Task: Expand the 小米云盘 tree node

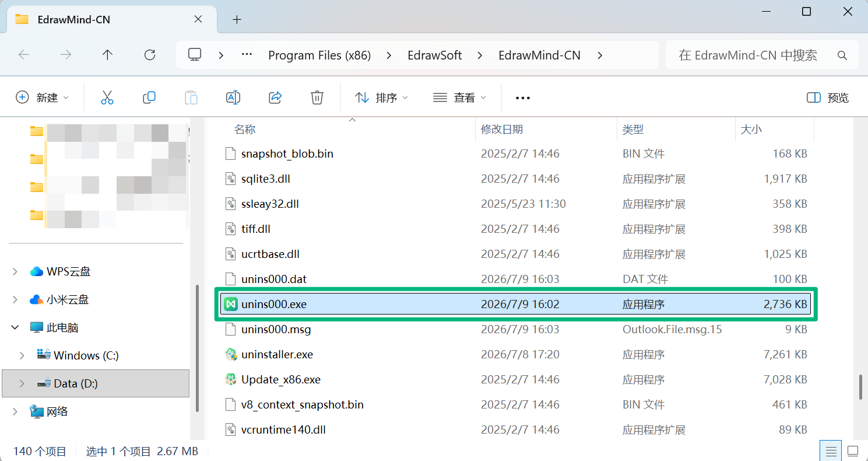Action: coord(15,299)
